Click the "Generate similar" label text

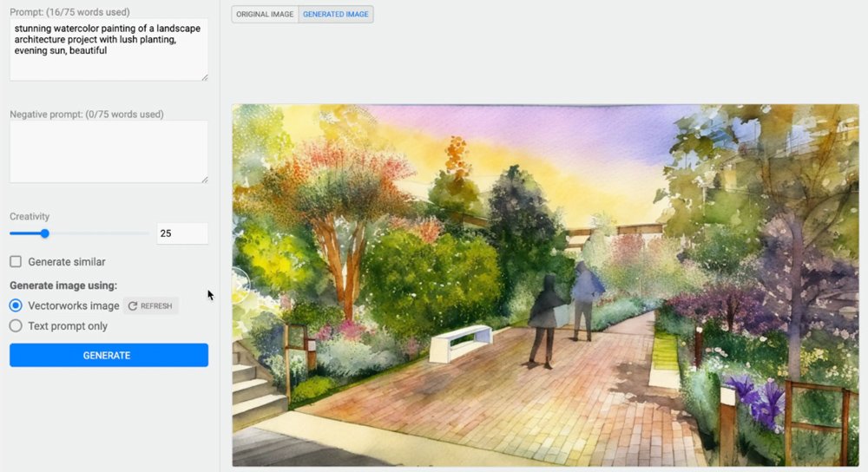point(67,262)
